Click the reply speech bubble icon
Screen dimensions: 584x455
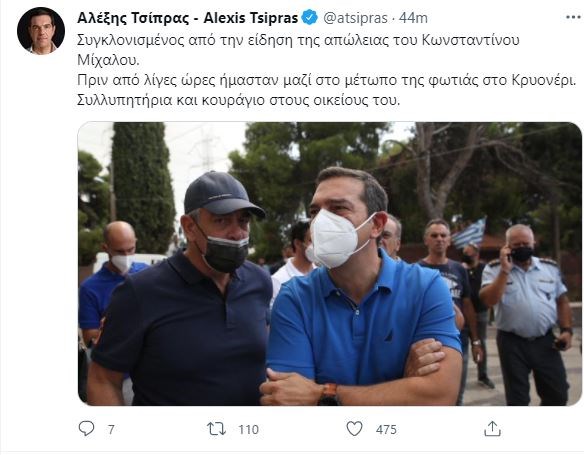86,429
